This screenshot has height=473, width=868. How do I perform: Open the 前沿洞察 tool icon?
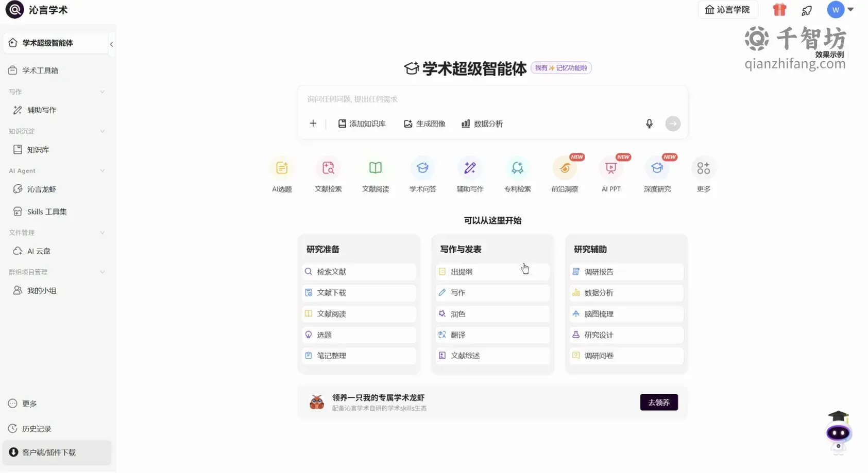[x=565, y=168]
